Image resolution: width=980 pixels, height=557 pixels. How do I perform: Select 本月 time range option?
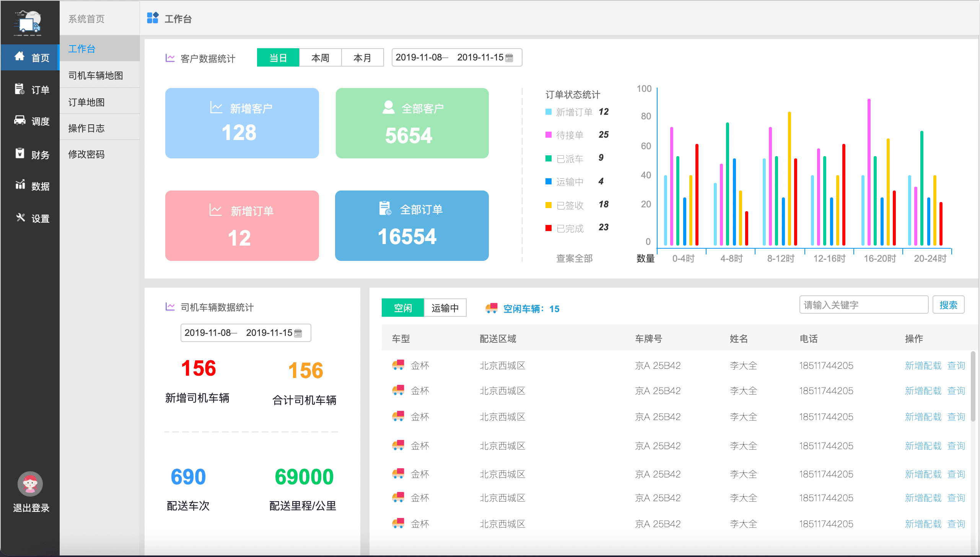pos(362,58)
